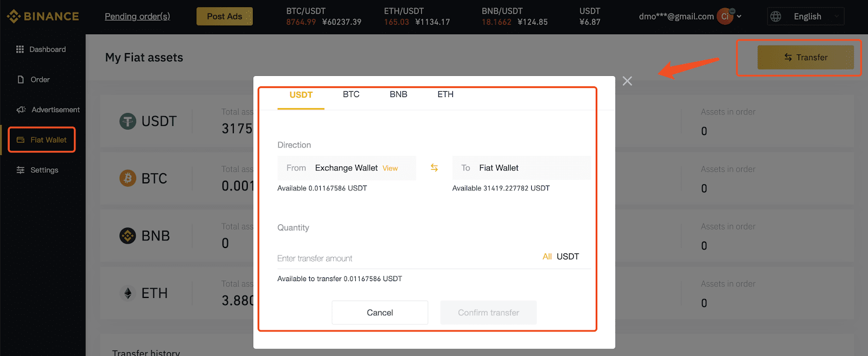
Task: Focus the Enter transfer amount field
Action: pos(407,258)
